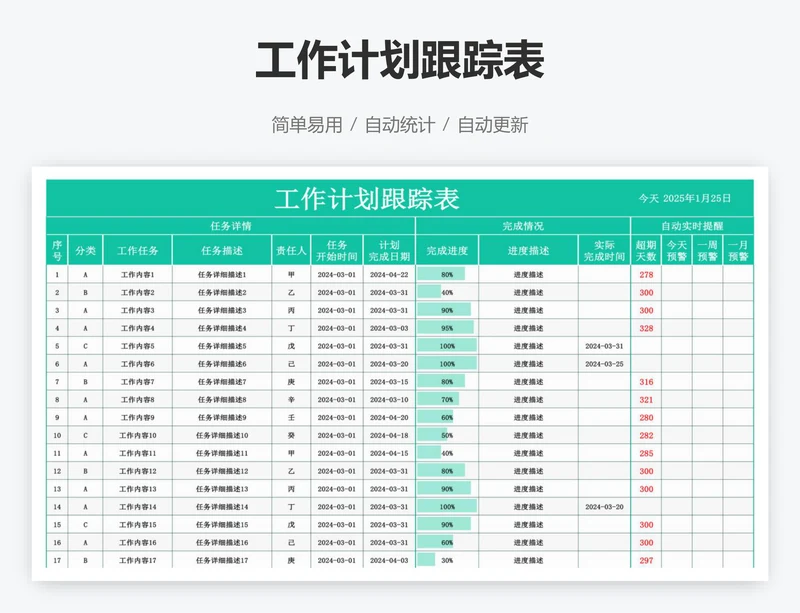Click planned date 2024-03-03
Image resolution: width=800 pixels, height=613 pixels.
[389, 328]
